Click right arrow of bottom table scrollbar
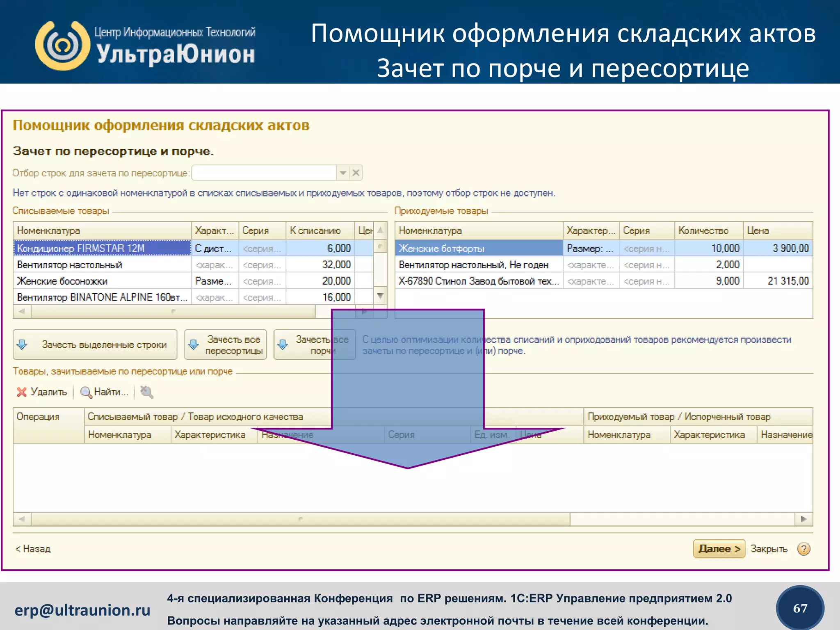Image resolution: width=840 pixels, height=630 pixels. [804, 519]
